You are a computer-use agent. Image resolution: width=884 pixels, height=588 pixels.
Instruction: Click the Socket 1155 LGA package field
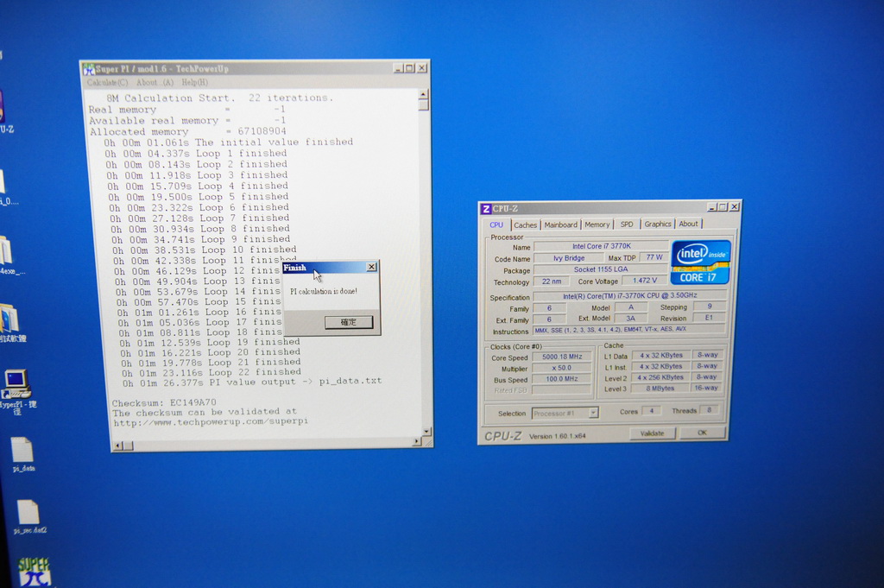(x=601, y=269)
